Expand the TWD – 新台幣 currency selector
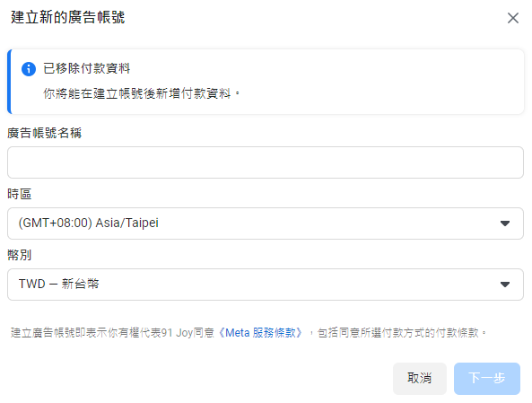 266,285
